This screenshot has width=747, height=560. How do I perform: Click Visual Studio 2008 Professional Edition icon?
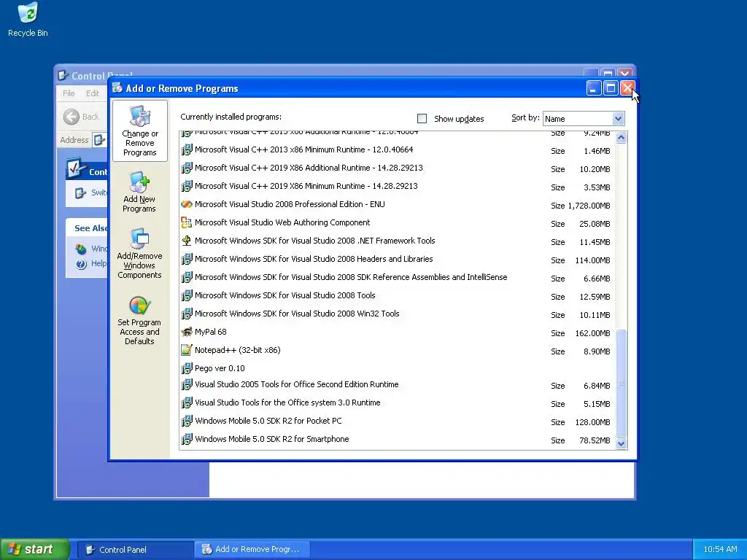pos(187,204)
